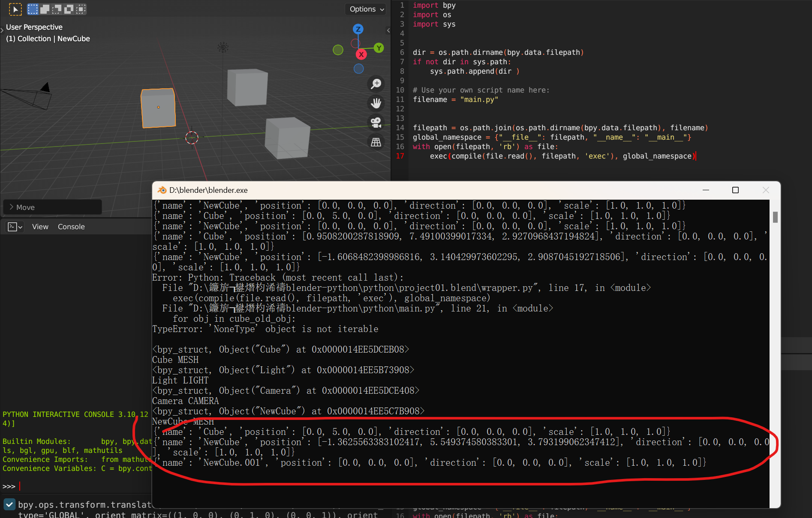
Task: Click the Blender logo in console title bar
Action: point(162,190)
